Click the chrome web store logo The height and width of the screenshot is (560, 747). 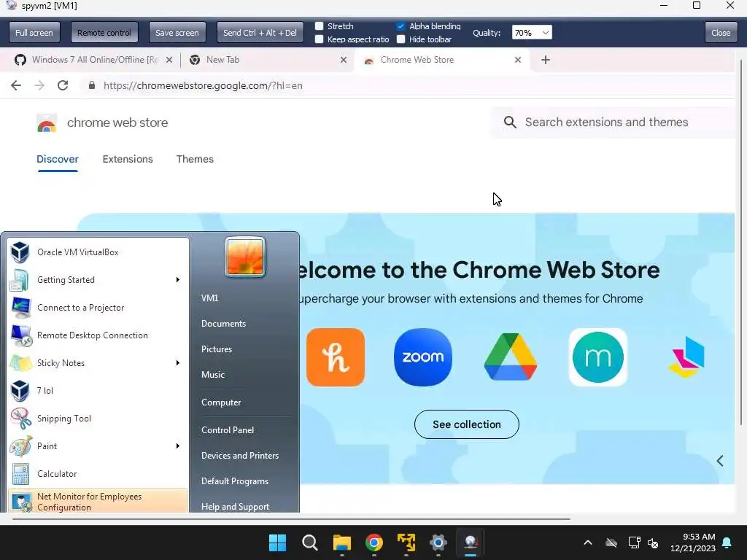point(47,122)
